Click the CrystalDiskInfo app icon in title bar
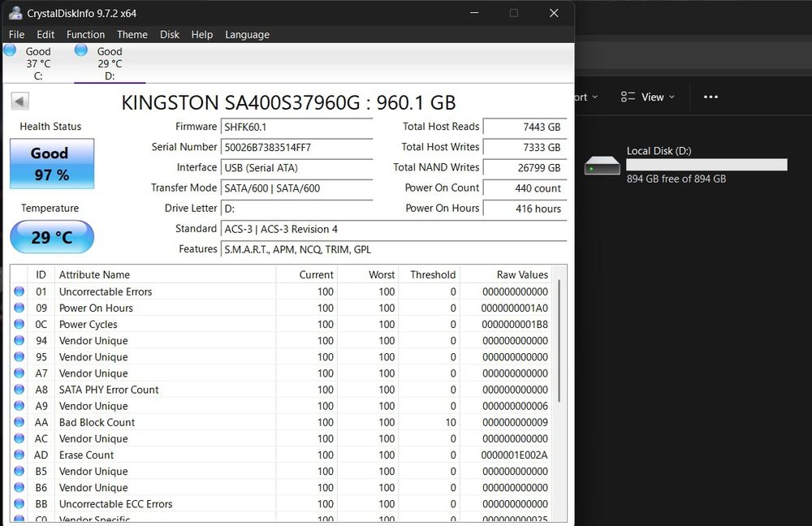This screenshot has width=812, height=526. click(15, 13)
